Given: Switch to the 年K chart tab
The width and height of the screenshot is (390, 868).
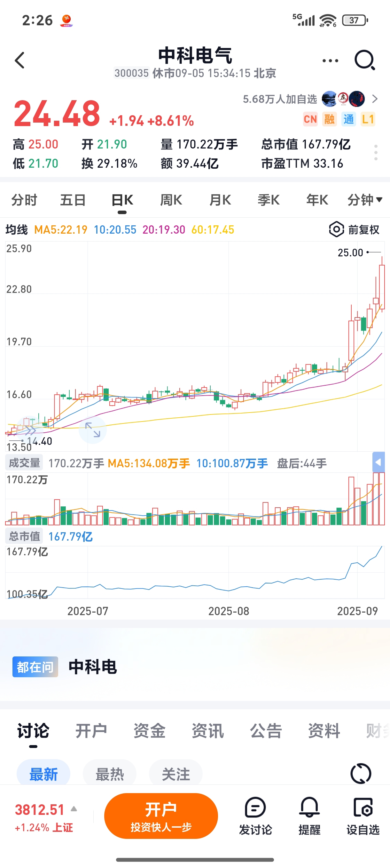Looking at the screenshot, I should point(317,200).
